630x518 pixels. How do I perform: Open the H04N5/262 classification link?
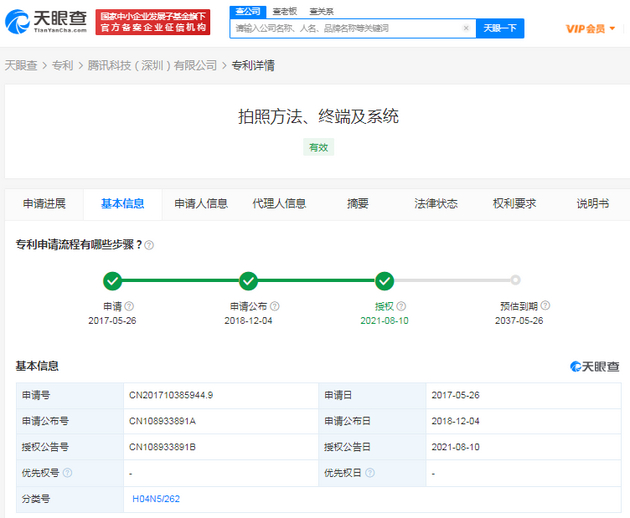156,498
